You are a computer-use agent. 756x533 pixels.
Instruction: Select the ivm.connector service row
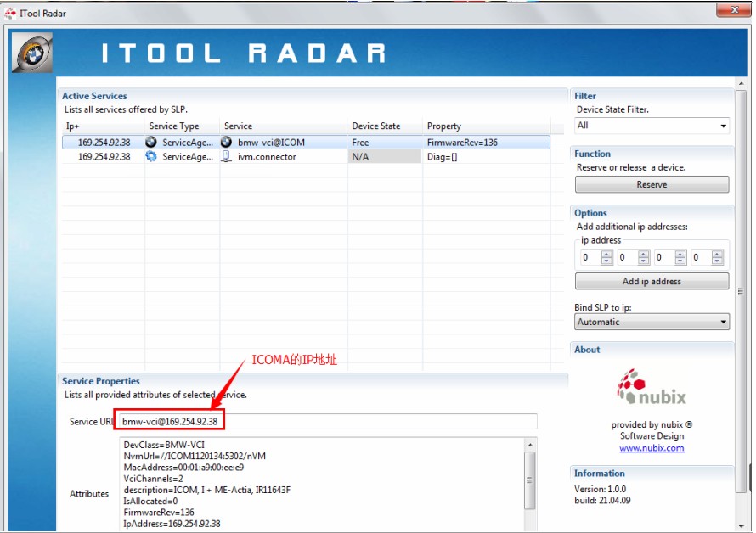pyautogui.click(x=306, y=157)
